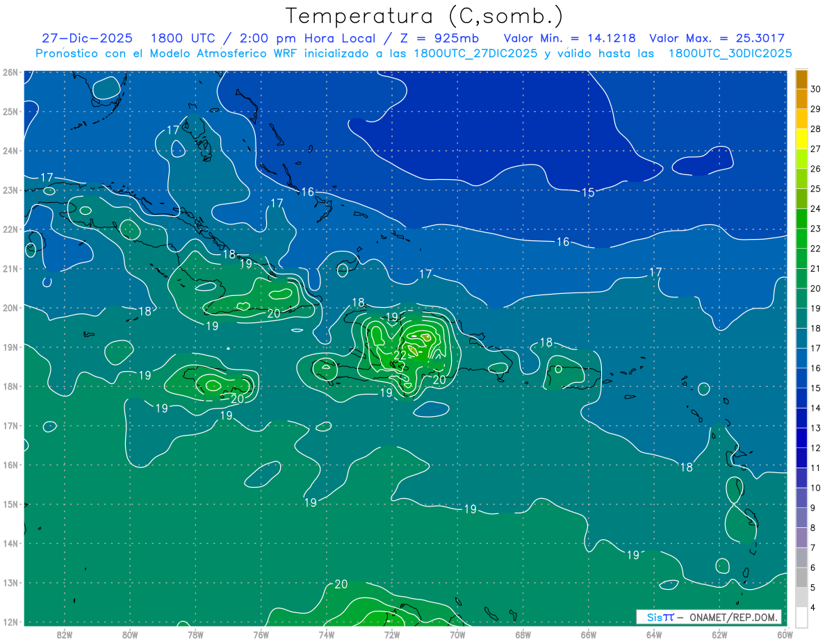Click the longitude axis label "80W"

pyautogui.click(x=130, y=634)
